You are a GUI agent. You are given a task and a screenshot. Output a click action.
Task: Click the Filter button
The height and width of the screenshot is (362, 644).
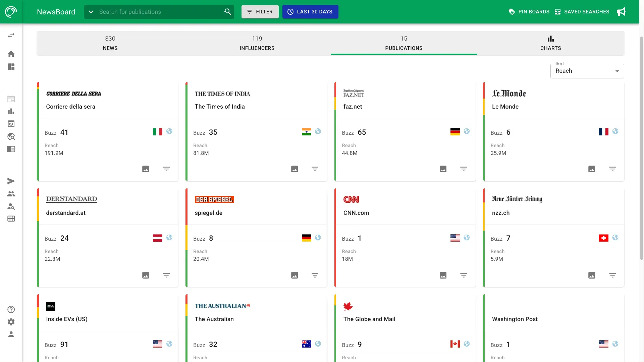[x=260, y=12]
